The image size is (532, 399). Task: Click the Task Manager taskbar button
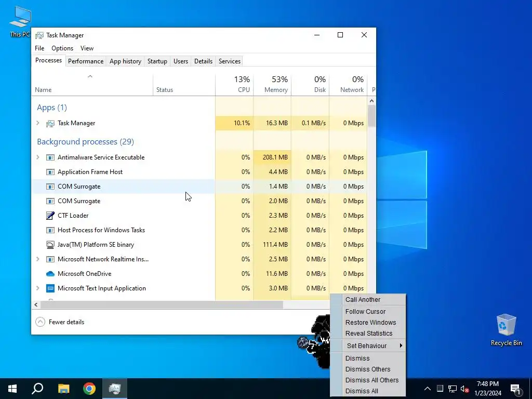(x=115, y=389)
